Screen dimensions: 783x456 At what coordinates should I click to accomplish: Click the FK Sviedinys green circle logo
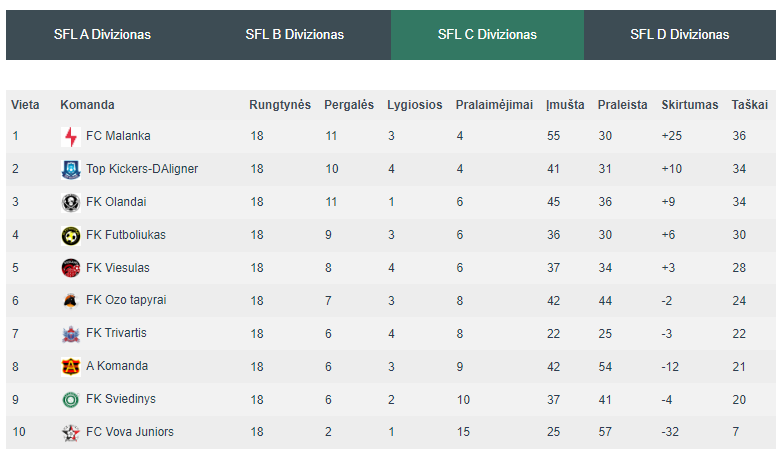pyautogui.click(x=70, y=400)
